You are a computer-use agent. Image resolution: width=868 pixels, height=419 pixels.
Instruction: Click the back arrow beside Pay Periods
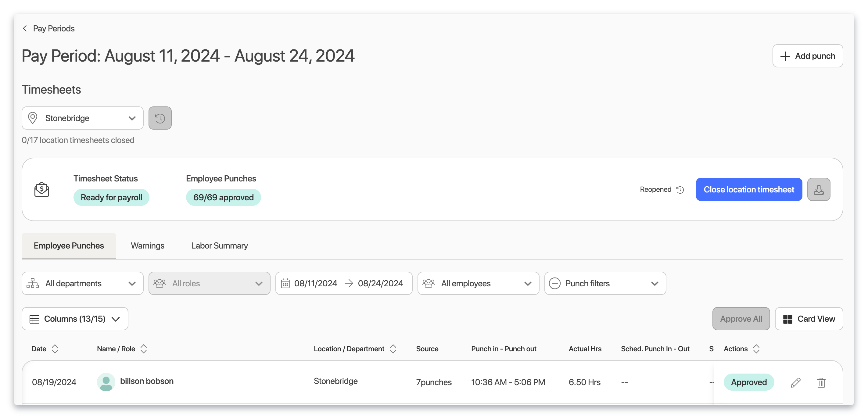pos(25,29)
